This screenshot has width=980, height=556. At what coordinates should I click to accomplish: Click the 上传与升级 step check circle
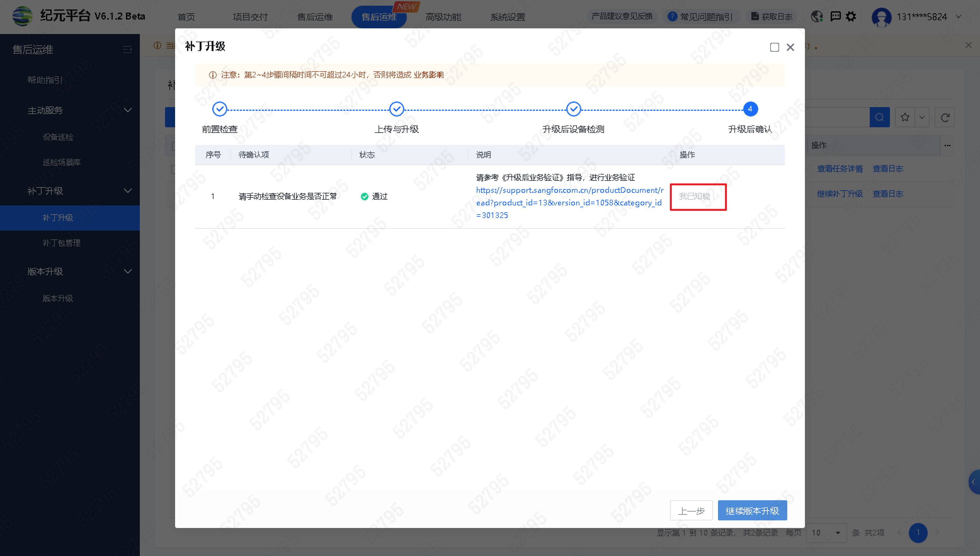(x=396, y=109)
